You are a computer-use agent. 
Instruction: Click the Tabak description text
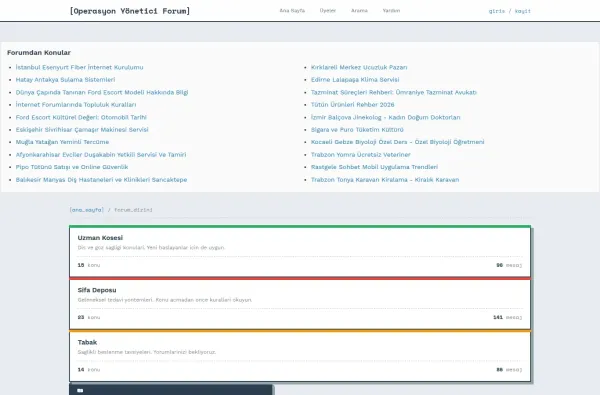[x=147, y=352]
